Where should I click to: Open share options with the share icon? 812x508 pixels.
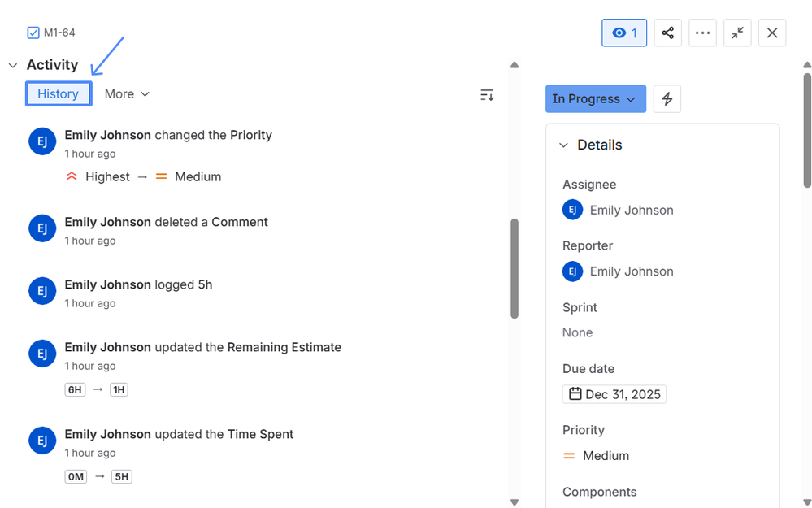coord(667,33)
